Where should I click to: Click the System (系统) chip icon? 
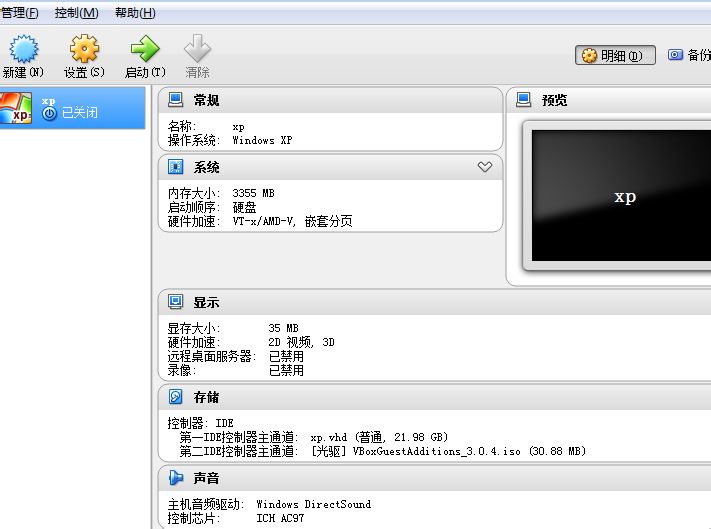coord(175,167)
